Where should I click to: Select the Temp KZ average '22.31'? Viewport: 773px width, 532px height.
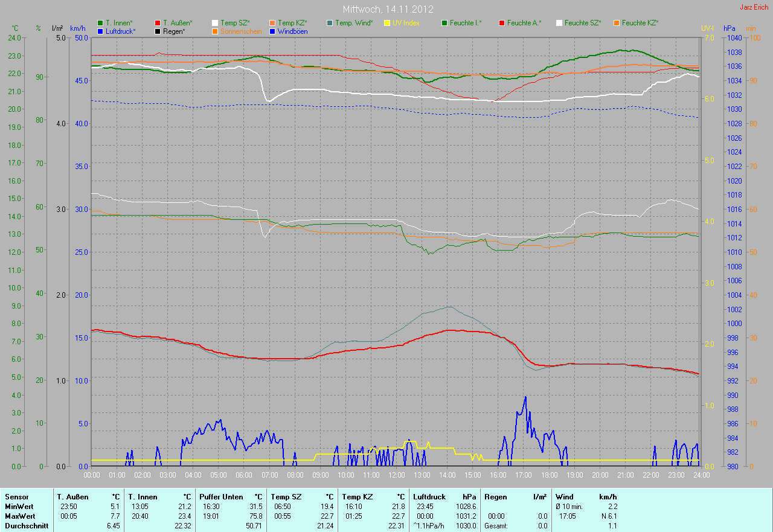coord(396,526)
